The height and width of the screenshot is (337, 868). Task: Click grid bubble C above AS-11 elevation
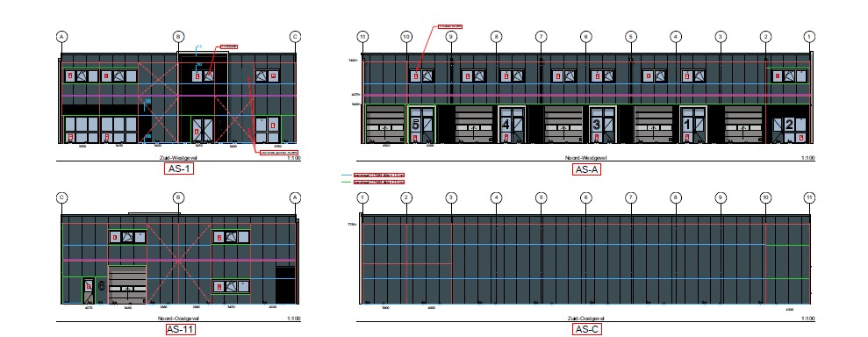point(62,197)
